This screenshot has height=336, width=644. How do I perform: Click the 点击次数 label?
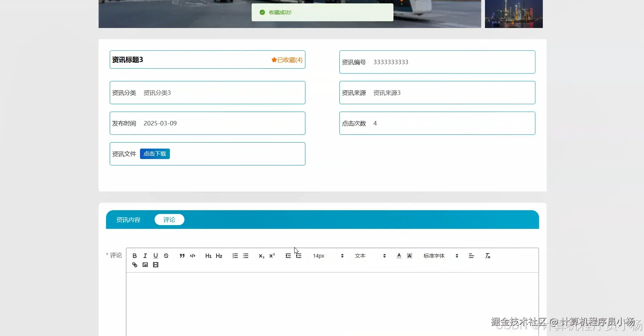point(354,123)
